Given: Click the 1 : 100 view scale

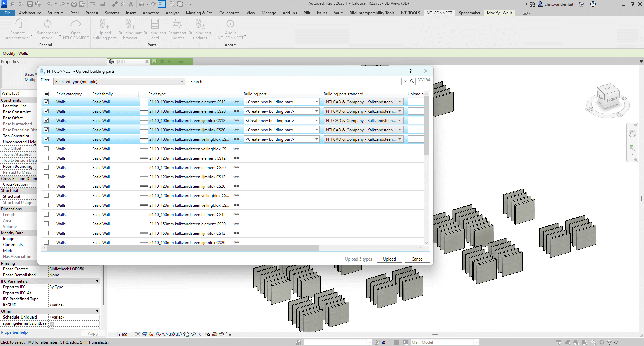Looking at the screenshot, I should (122, 335).
